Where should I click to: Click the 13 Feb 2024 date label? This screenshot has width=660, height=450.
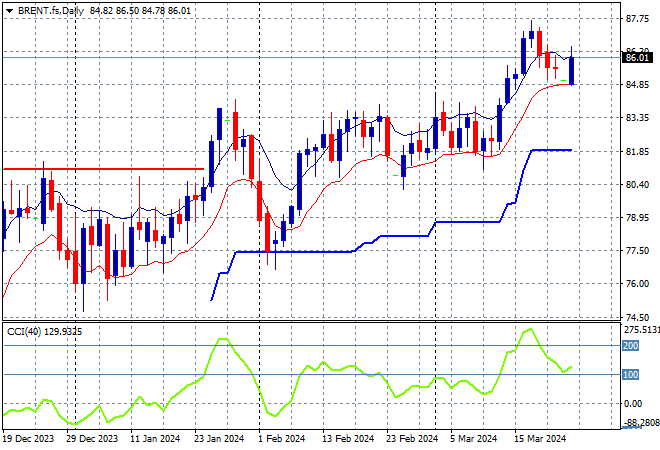click(x=348, y=439)
